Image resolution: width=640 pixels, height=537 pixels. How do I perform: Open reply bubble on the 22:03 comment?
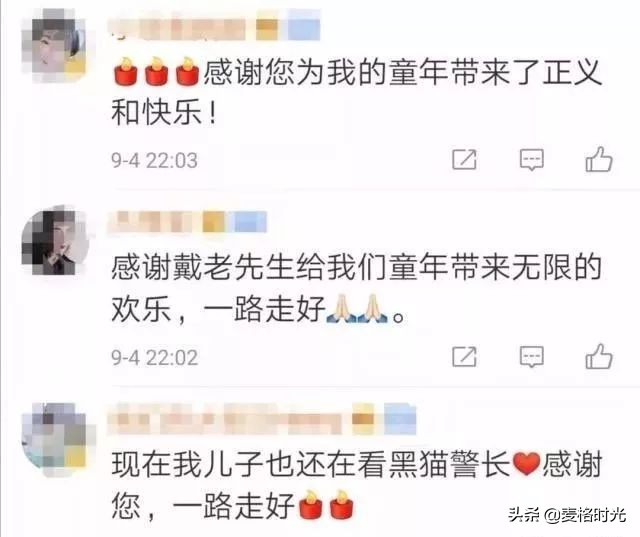coord(531,160)
